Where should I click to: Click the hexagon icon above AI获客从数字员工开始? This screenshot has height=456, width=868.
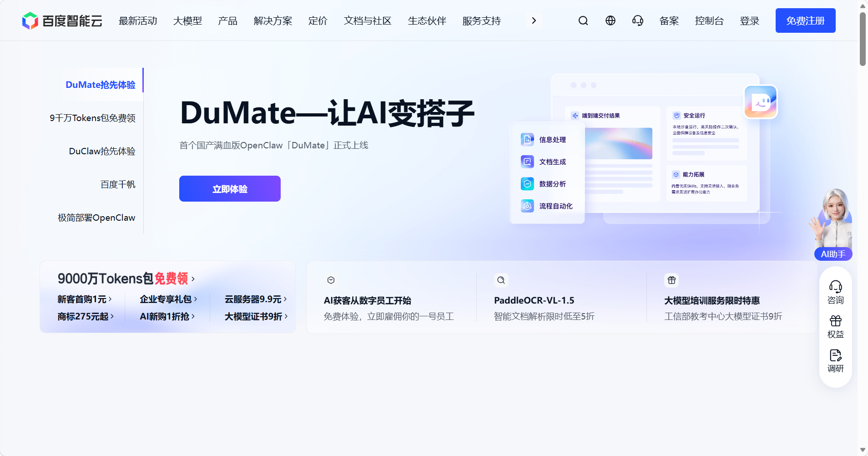(x=331, y=280)
